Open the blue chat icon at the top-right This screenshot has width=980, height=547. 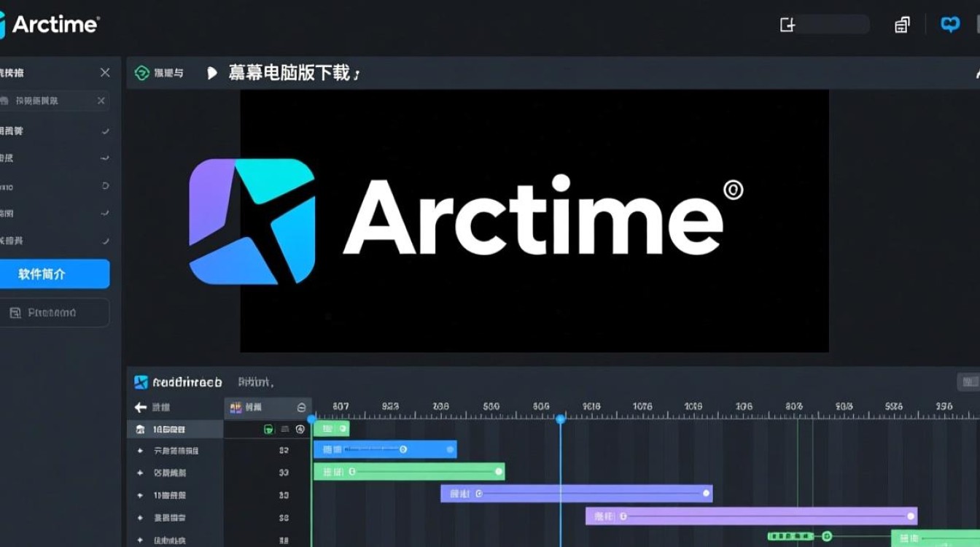[x=949, y=24]
